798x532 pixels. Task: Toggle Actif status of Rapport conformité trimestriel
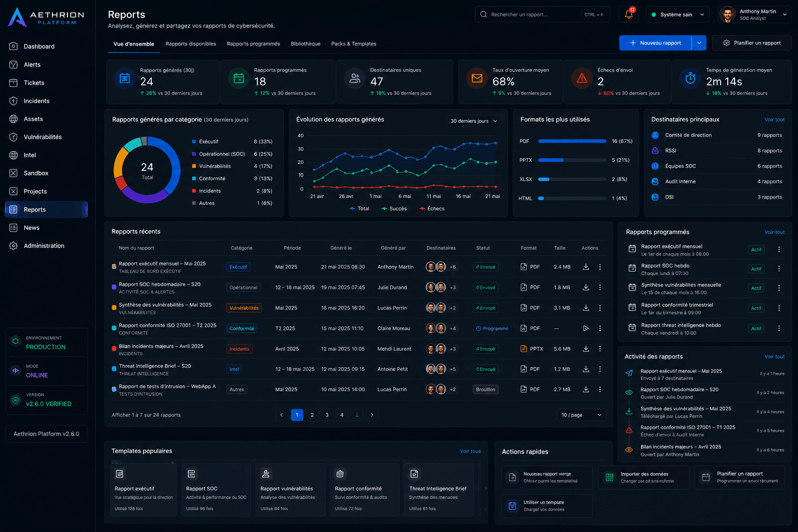pyautogui.click(x=756, y=309)
